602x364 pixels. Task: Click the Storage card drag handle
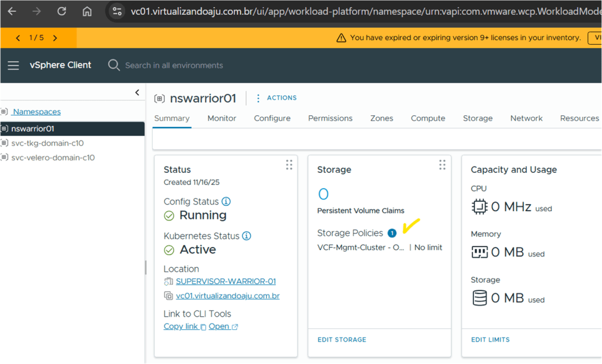pyautogui.click(x=442, y=165)
